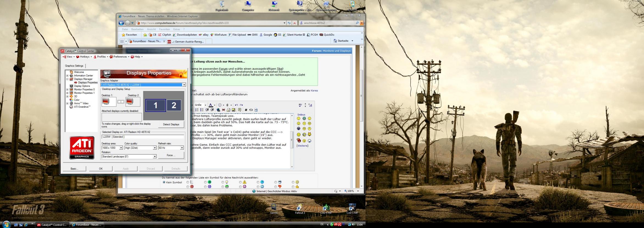
Task: Select the green arrow post-symbol radio
Action: click(x=205, y=182)
